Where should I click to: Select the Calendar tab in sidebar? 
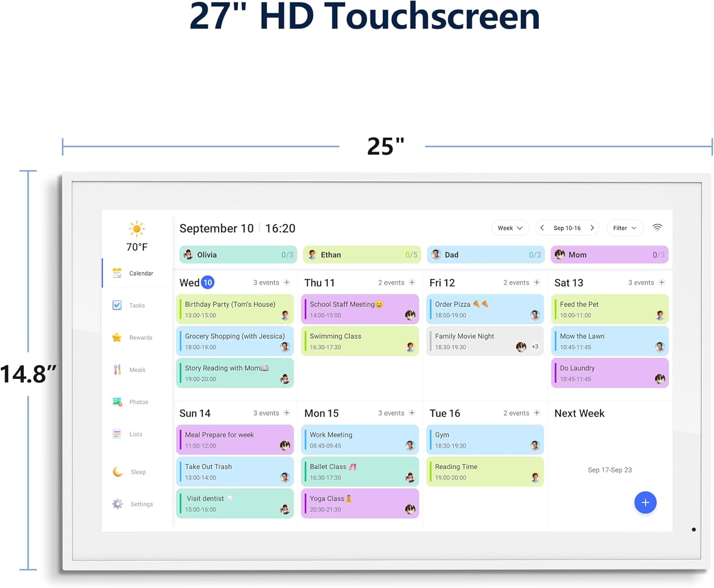click(137, 273)
